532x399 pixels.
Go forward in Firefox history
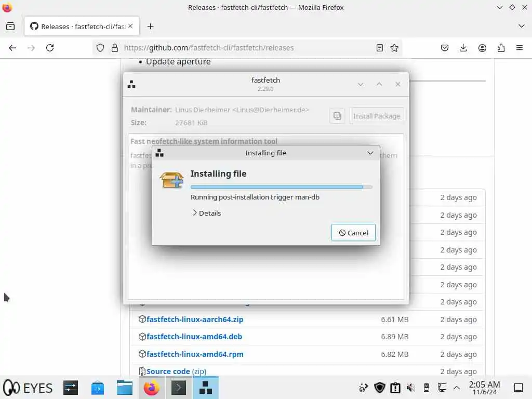tap(31, 48)
